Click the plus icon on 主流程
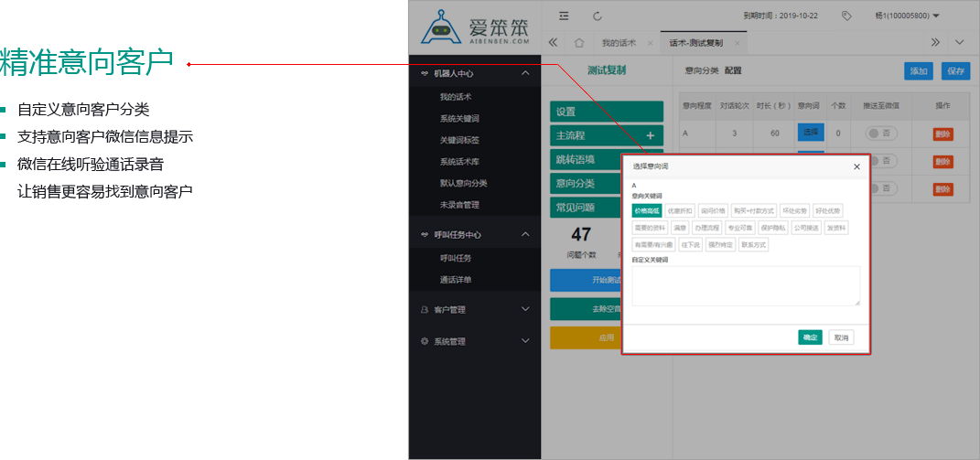This screenshot has height=460, width=980. point(650,135)
